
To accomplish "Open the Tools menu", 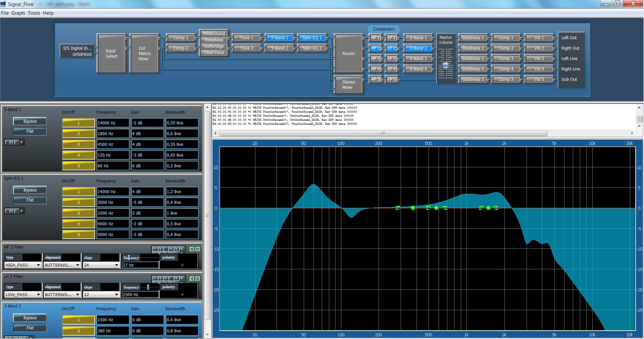I will coord(34,13).
